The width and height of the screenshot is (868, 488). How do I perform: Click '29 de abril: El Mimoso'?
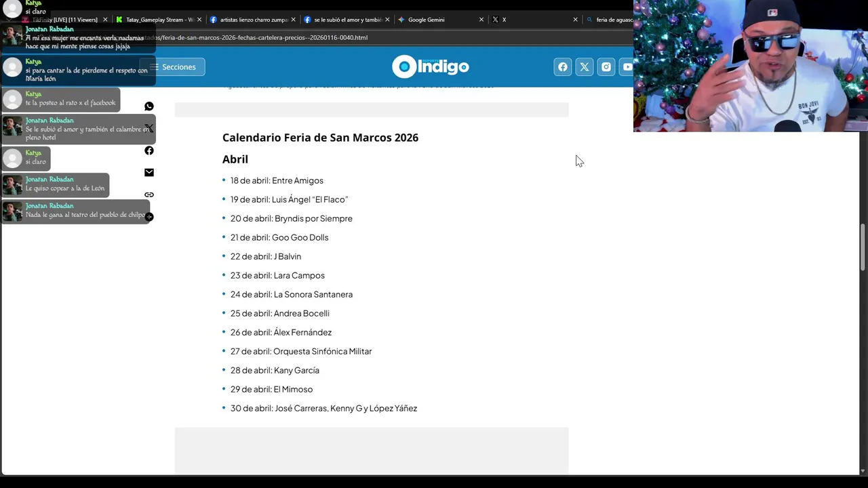(x=271, y=389)
